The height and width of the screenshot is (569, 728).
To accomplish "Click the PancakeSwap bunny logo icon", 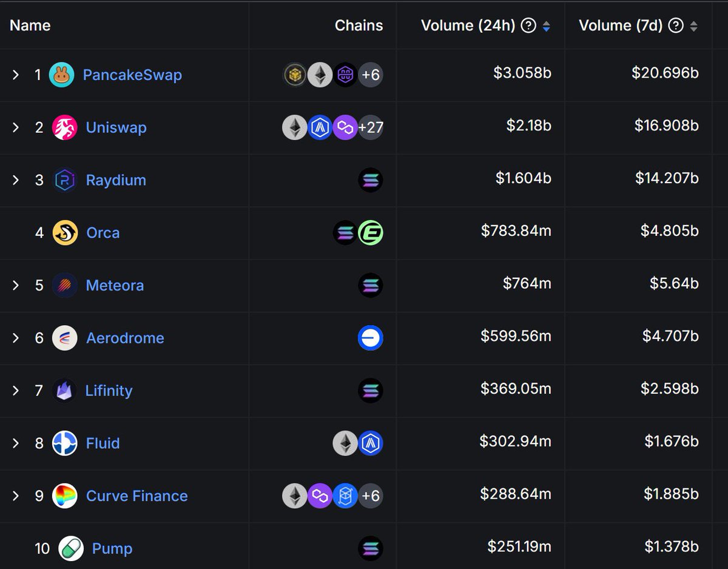I will [x=62, y=75].
